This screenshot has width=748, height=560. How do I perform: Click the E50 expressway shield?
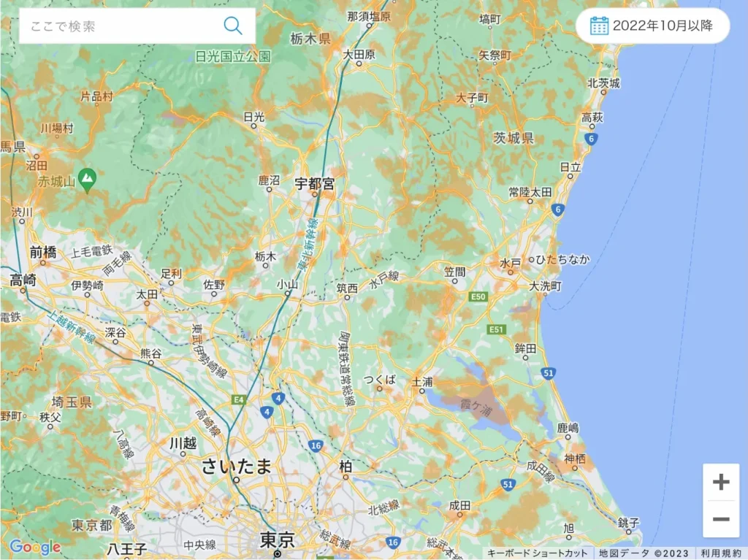pos(478,296)
